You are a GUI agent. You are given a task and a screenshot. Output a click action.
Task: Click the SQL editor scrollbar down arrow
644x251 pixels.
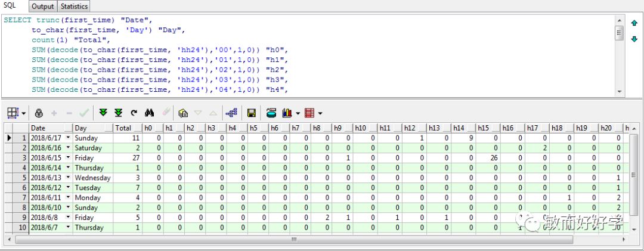click(620, 92)
